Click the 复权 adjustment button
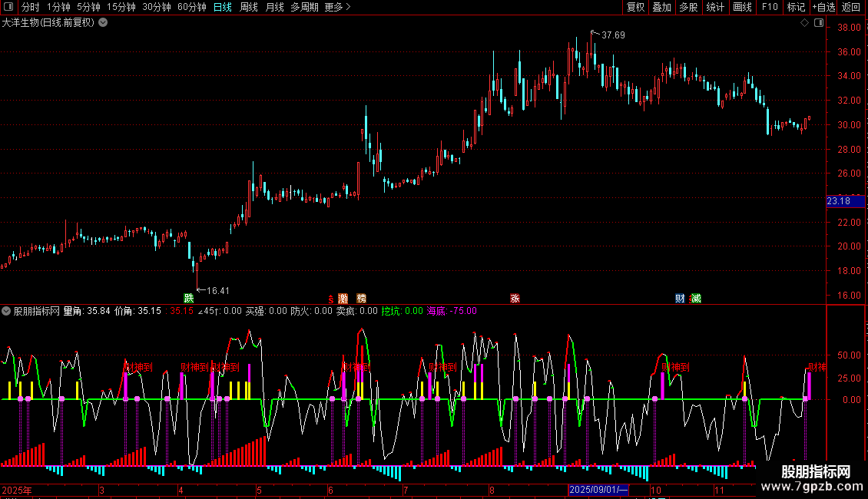The image size is (868, 499). click(x=635, y=7)
